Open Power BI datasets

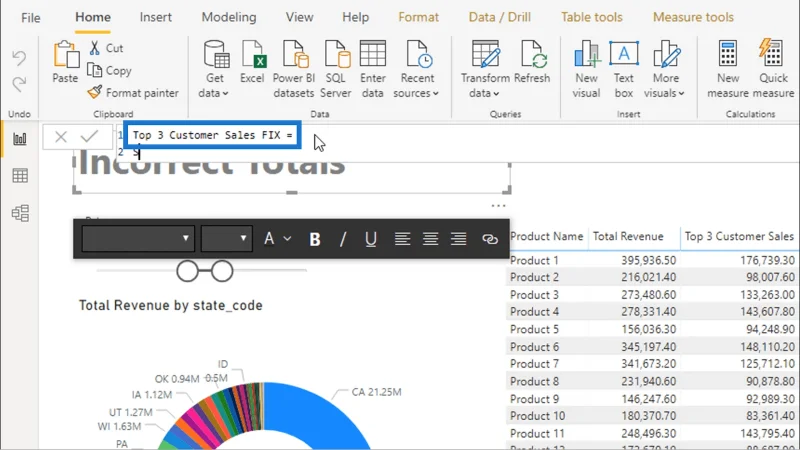pyautogui.click(x=294, y=69)
